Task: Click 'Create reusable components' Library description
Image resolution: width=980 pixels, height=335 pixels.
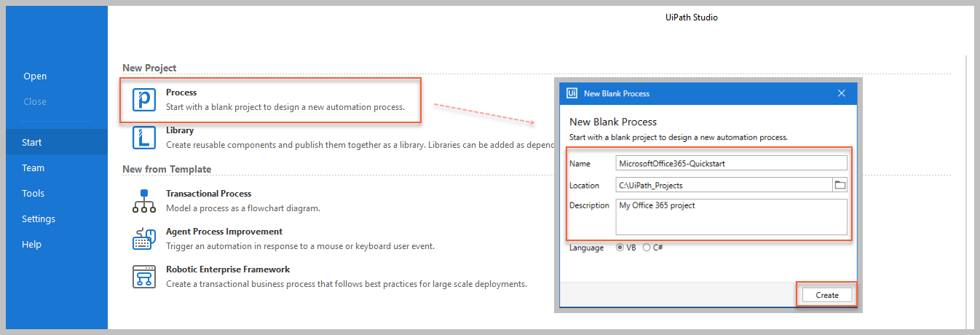Action: click(359, 145)
